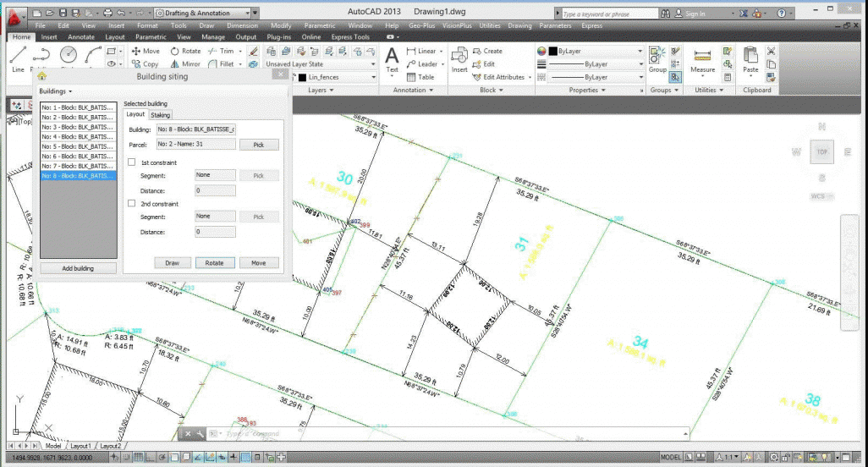The width and height of the screenshot is (868, 467).
Task: Click the Fillet tool
Action: [222, 64]
